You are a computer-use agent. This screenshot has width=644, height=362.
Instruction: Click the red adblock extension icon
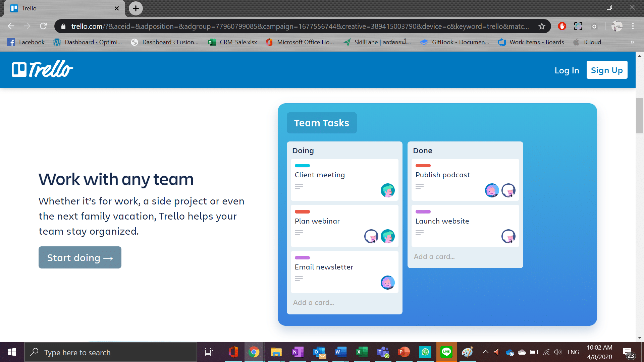tap(562, 26)
